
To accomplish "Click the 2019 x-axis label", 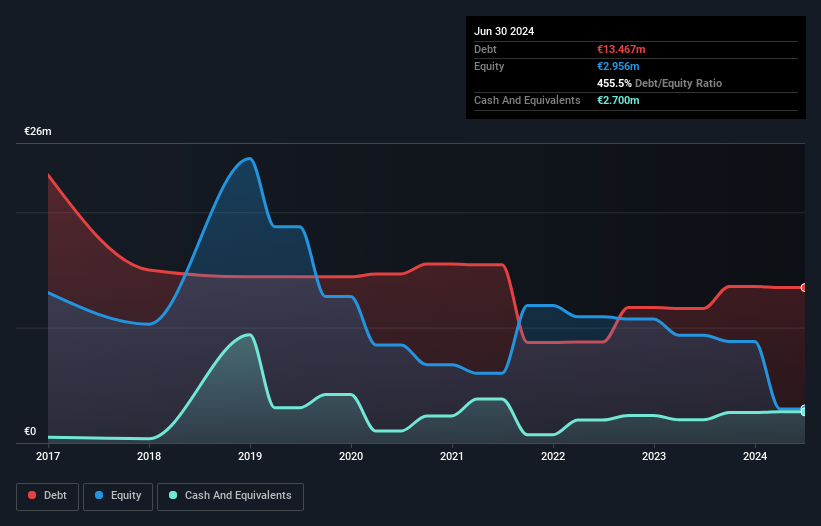I will coord(250,456).
